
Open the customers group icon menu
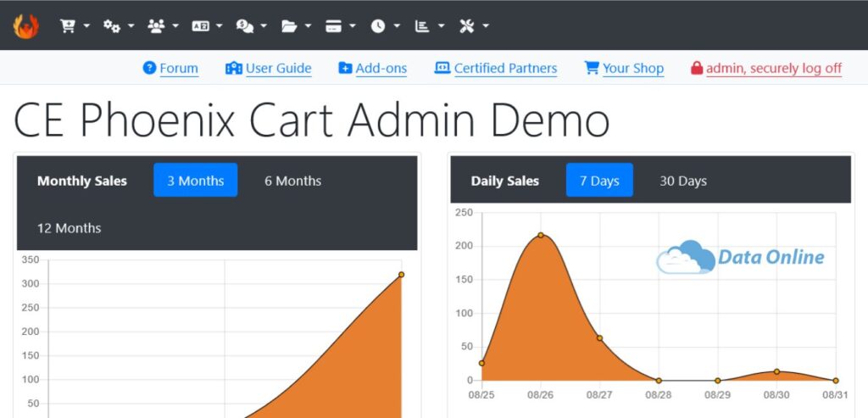[163, 26]
